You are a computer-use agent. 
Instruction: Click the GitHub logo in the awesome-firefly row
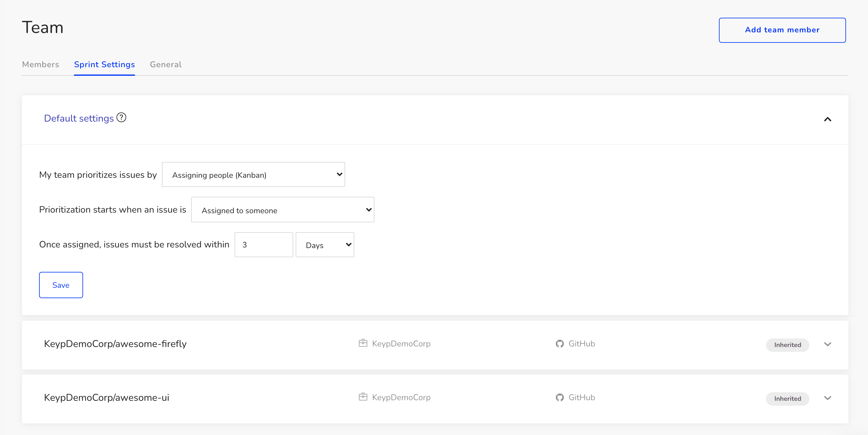pos(560,344)
